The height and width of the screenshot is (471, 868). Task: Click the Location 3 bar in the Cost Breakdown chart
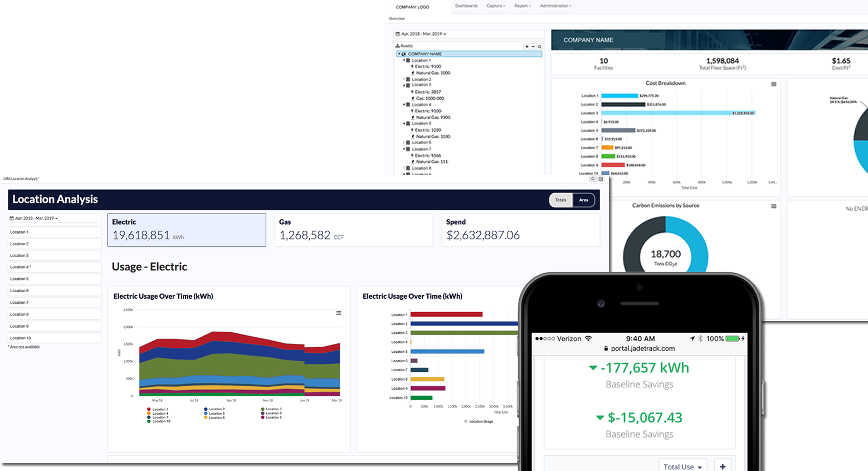click(678, 113)
